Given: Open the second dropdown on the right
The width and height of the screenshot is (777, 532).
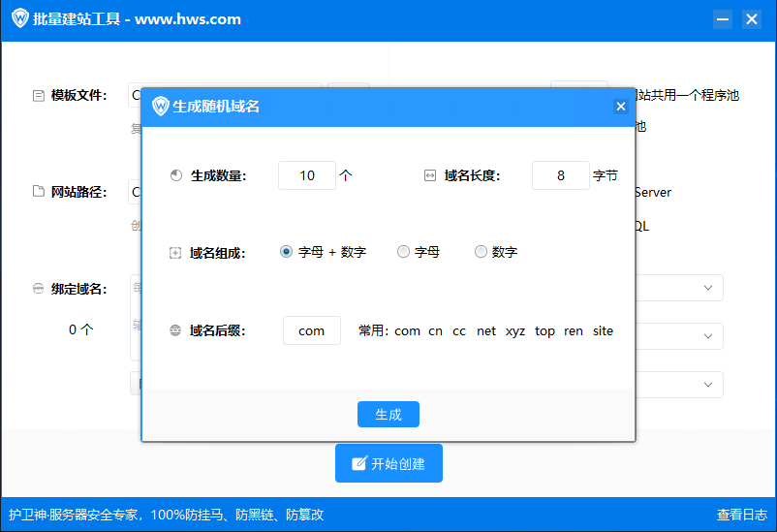Looking at the screenshot, I should (x=707, y=336).
